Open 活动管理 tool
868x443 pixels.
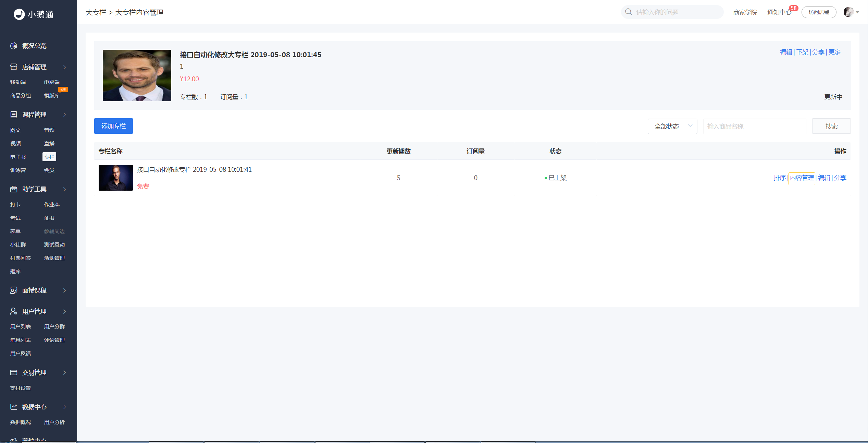click(54, 258)
